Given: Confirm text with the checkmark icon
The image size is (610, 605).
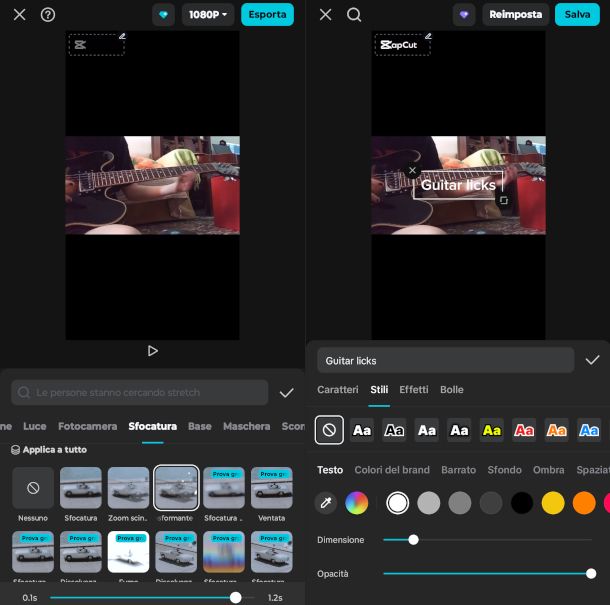Looking at the screenshot, I should [592, 360].
